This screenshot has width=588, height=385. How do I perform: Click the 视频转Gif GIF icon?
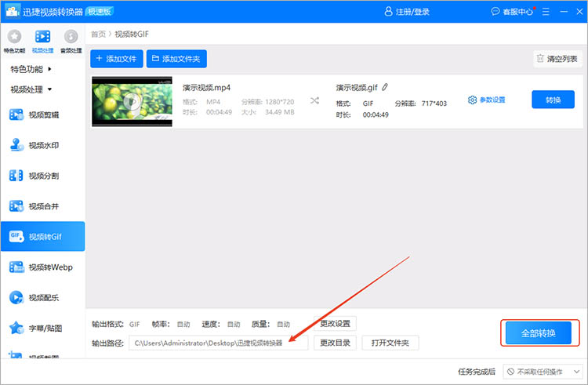click(16, 237)
